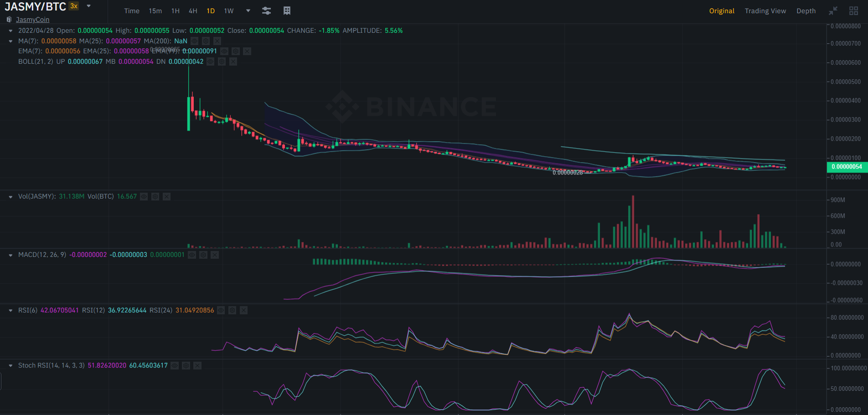Viewport: 868px width, 415px height.
Task: Open multi-chart grid layout icon
Action: tap(854, 10)
